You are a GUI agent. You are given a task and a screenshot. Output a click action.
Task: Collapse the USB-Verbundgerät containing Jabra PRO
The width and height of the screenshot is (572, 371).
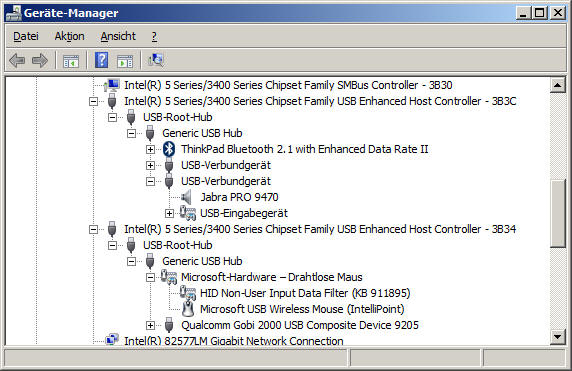pos(150,182)
